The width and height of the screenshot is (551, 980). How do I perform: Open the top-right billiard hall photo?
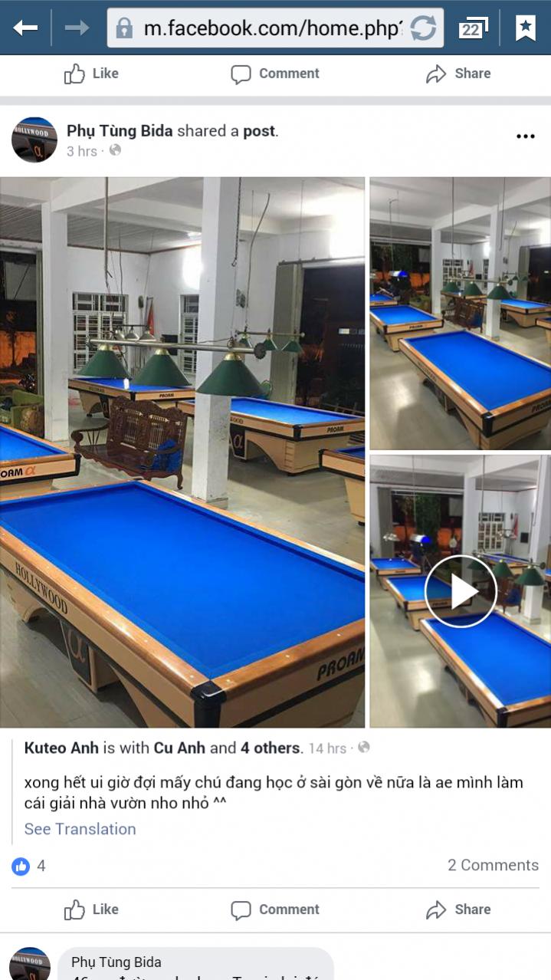pyautogui.click(x=460, y=314)
